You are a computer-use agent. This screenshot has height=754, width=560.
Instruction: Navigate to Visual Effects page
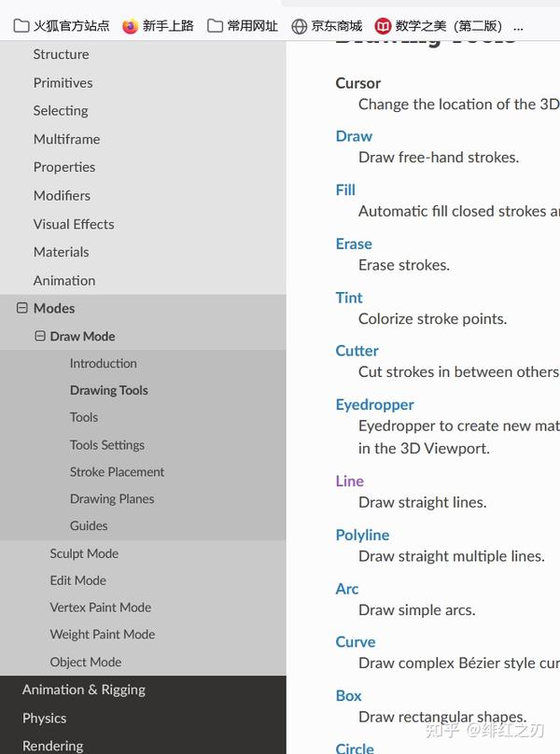pos(74,224)
